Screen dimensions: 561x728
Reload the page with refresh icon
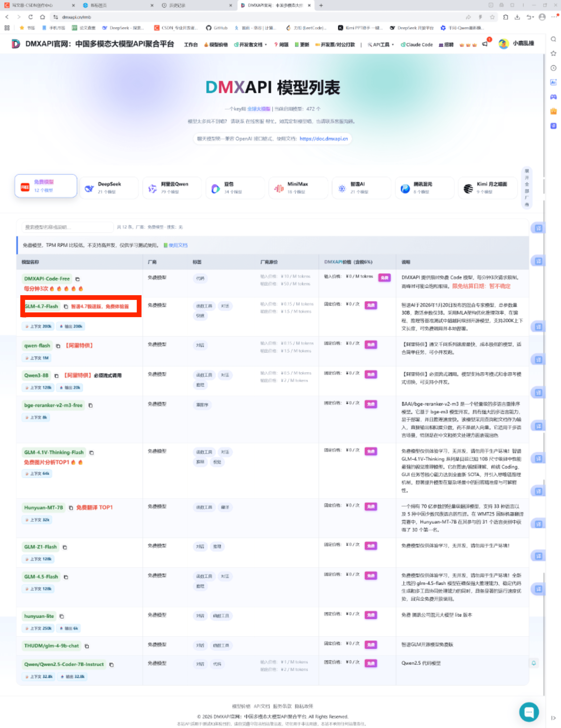31,17
